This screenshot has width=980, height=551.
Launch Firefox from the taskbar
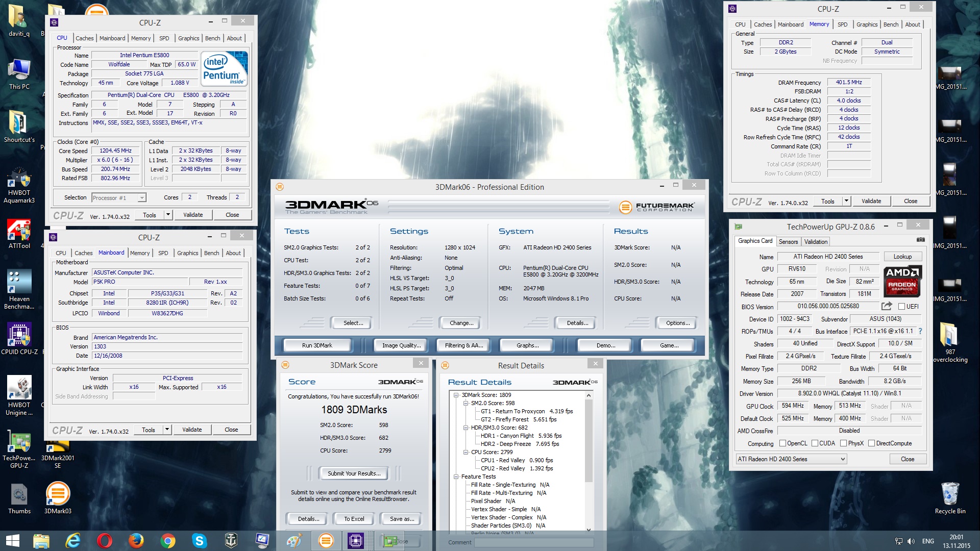[136, 541]
